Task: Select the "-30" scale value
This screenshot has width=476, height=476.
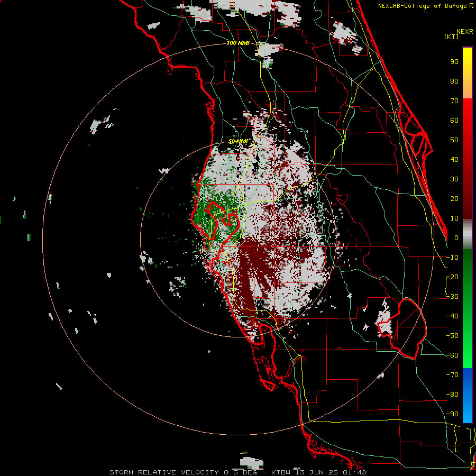Action: coord(452,297)
